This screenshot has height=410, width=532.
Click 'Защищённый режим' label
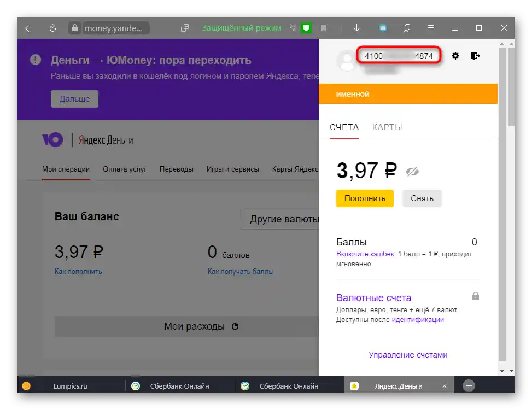coord(242,28)
